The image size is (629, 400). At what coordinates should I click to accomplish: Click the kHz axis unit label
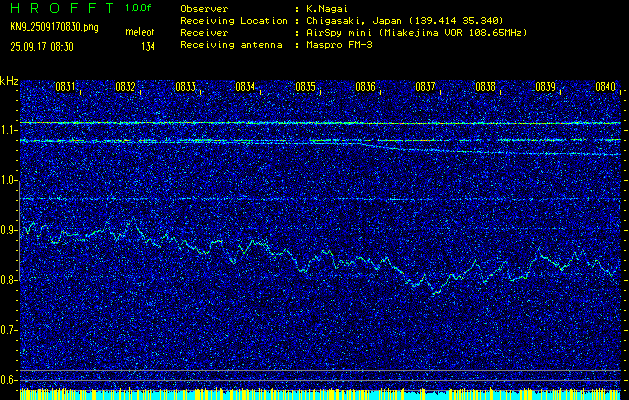(x=9, y=81)
